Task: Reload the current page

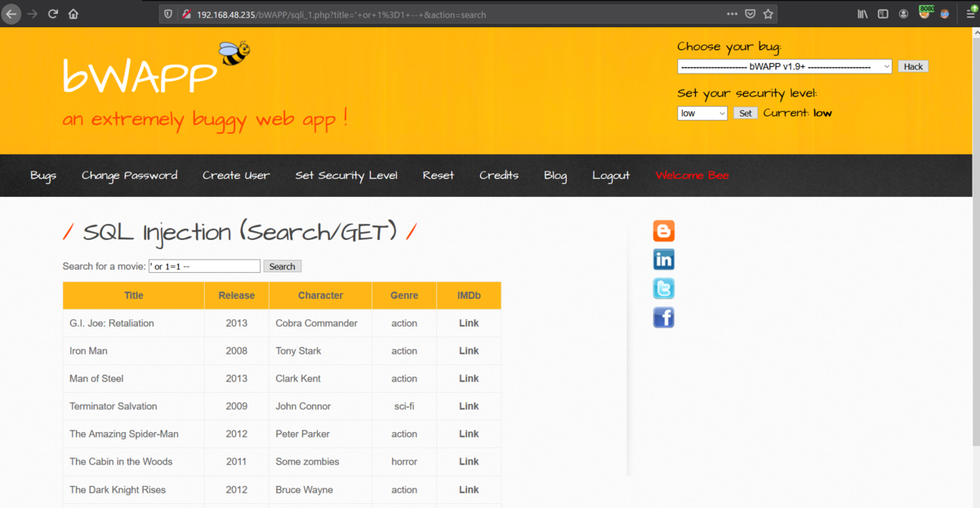Action: click(x=53, y=14)
